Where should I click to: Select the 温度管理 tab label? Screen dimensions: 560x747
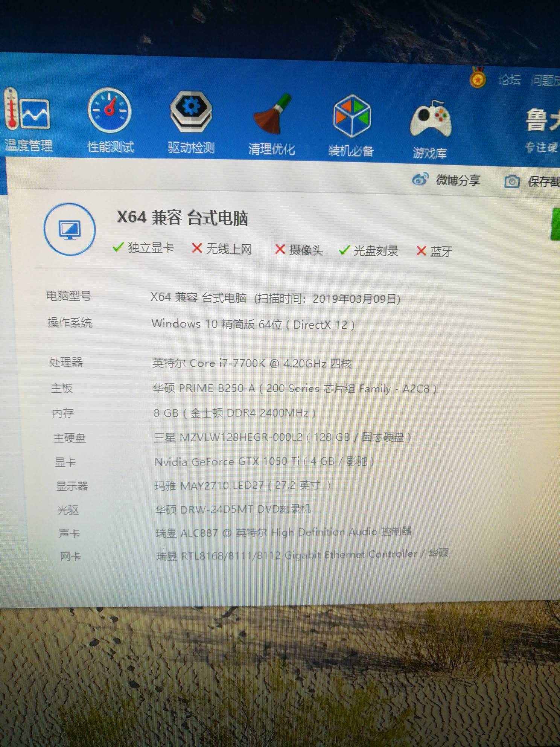coord(29,145)
